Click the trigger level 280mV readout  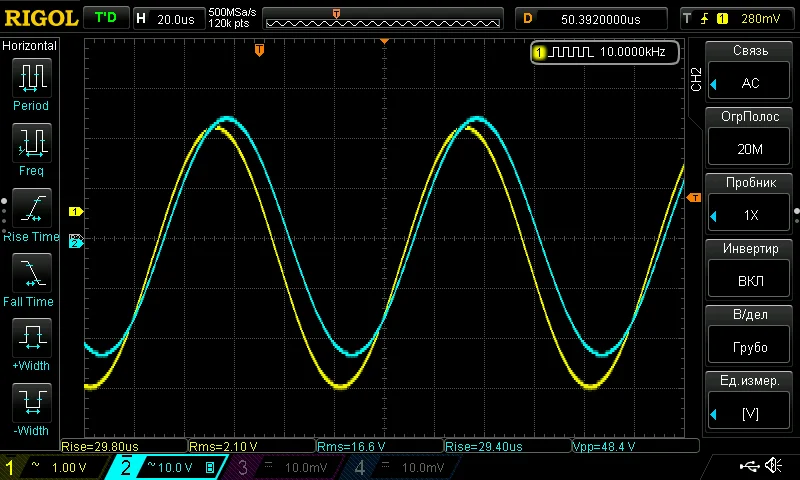tap(760, 19)
